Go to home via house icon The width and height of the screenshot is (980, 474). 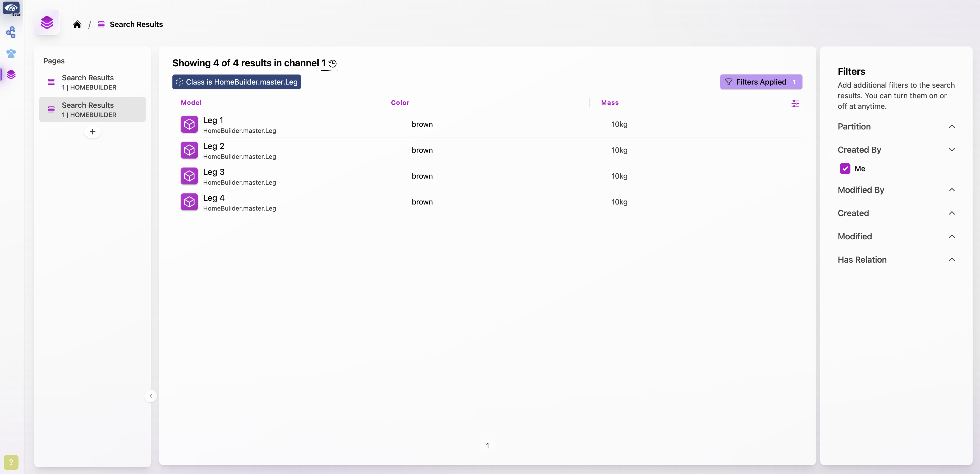[77, 24]
